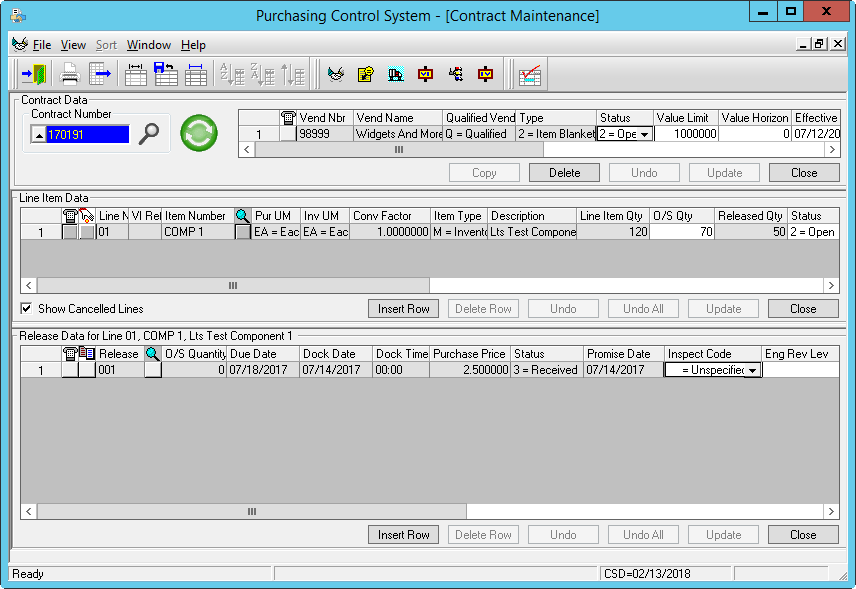Click the O/S Qty cell showing 70
The height and width of the screenshot is (589, 856).
tap(682, 232)
